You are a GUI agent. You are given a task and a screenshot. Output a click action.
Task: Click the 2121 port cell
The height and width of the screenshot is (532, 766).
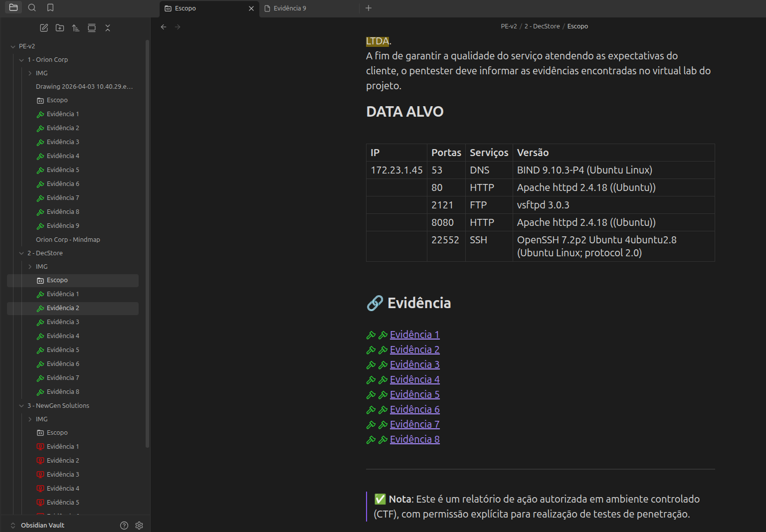446,205
